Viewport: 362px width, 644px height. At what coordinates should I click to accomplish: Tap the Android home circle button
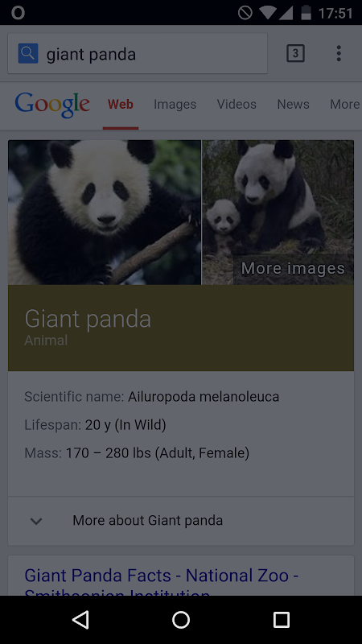[x=181, y=619]
